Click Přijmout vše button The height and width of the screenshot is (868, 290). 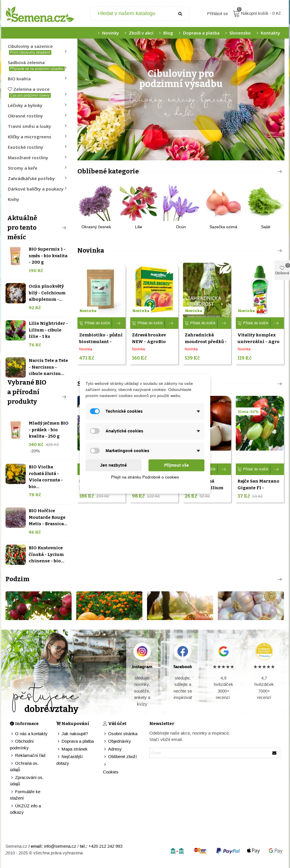pyautogui.click(x=176, y=465)
